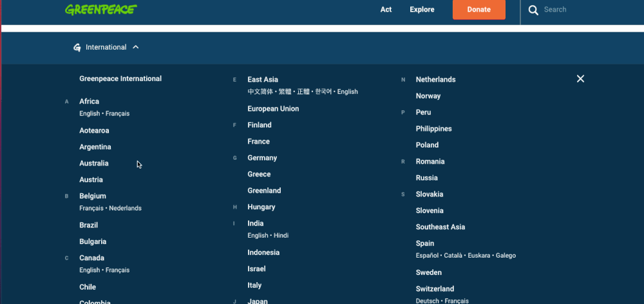Select Romania
Viewport: 644px width, 304px height.
(430, 162)
